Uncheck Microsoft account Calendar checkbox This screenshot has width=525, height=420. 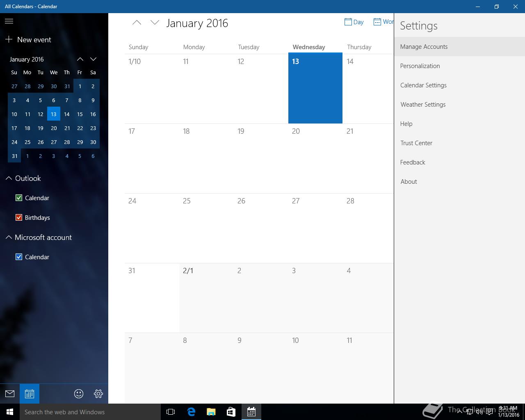(x=19, y=257)
